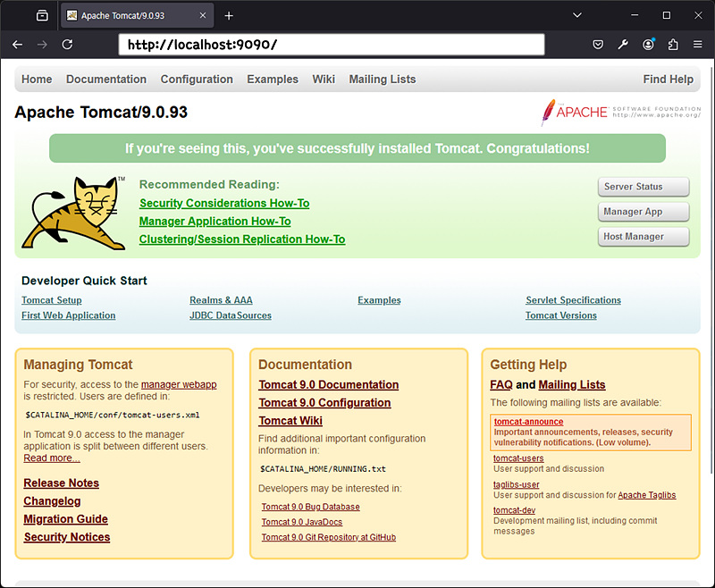
Task: Open Documentation in the top navigation
Action: click(106, 80)
